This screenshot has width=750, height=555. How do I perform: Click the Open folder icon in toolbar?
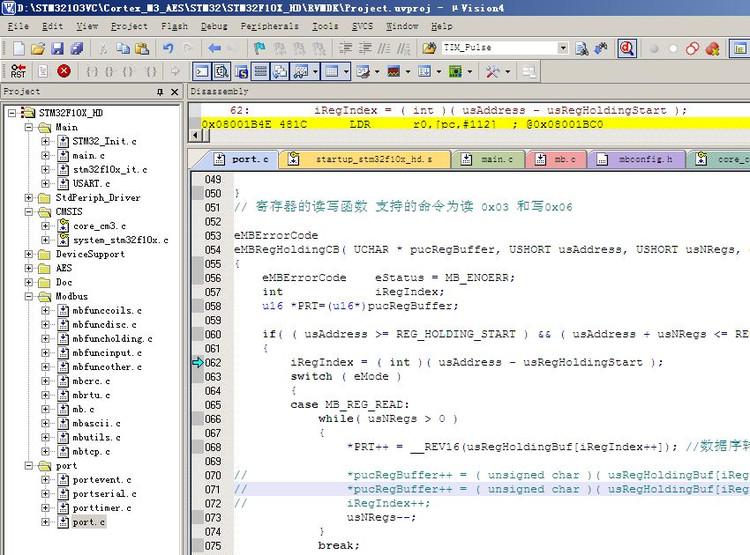[x=37, y=48]
